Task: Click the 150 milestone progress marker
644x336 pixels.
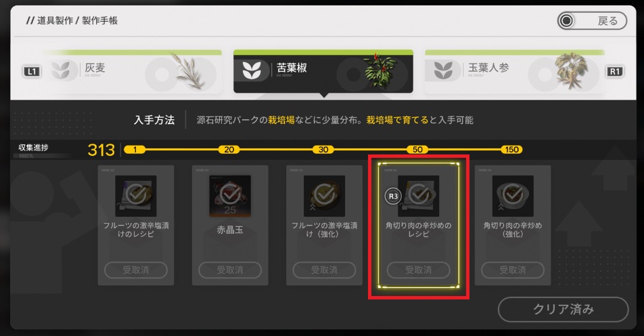Action: click(x=511, y=150)
